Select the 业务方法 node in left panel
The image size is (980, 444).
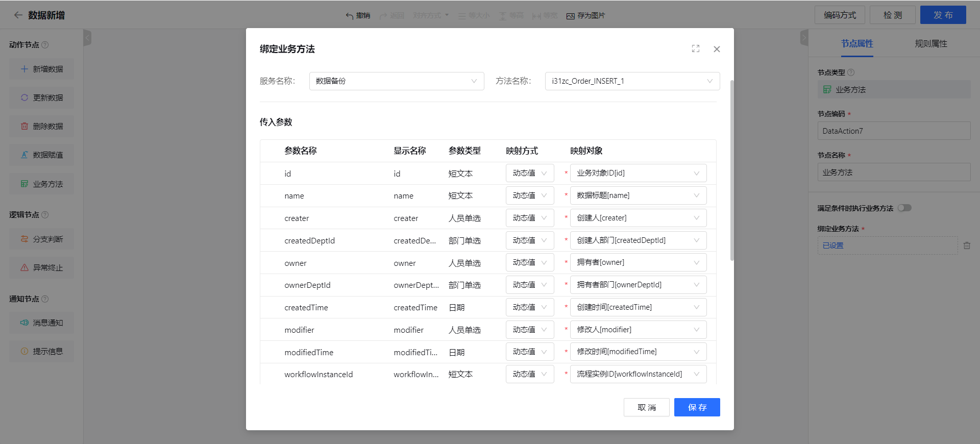[41, 184]
